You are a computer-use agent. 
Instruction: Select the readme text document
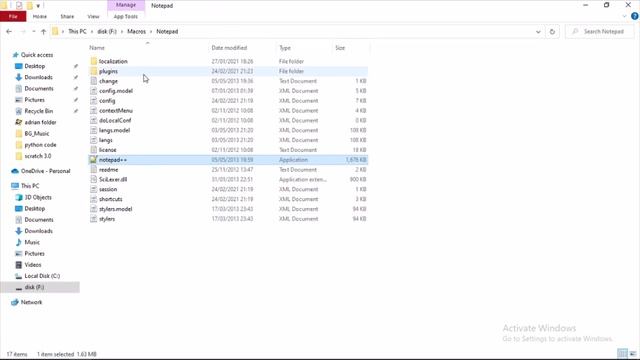109,169
